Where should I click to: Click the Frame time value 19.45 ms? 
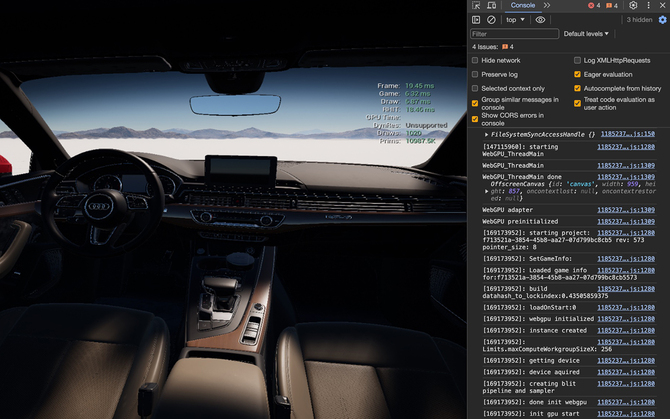click(419, 85)
